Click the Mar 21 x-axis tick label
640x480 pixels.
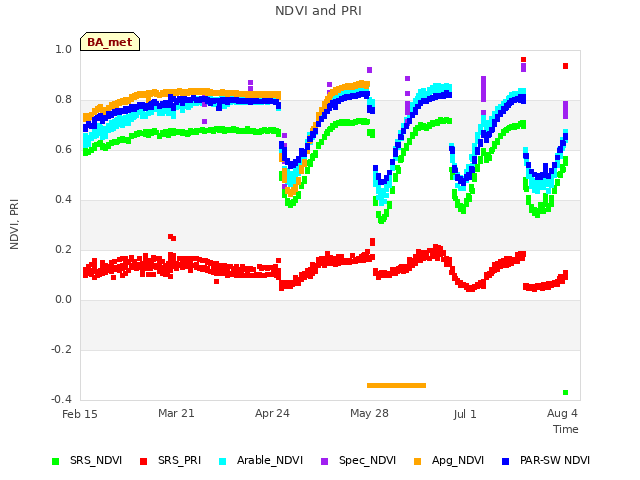tap(176, 413)
